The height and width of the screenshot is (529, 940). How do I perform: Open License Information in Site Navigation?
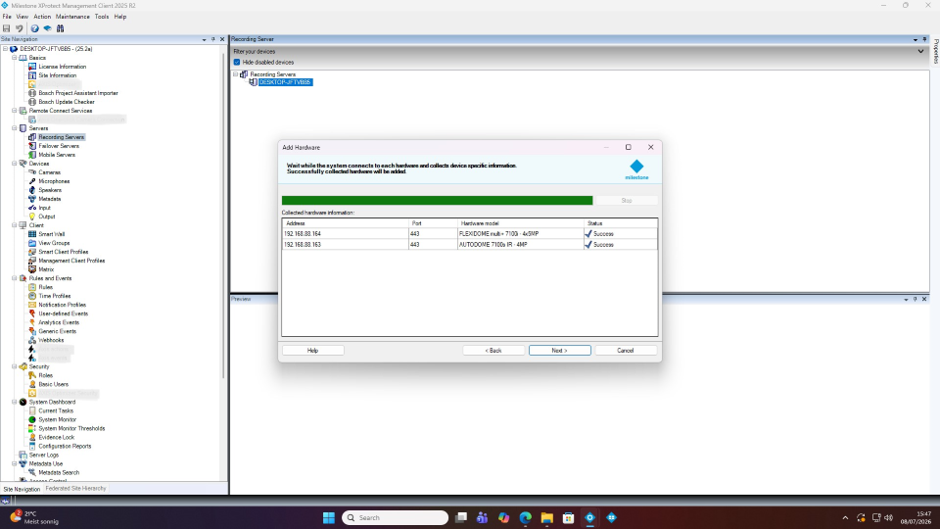point(62,67)
